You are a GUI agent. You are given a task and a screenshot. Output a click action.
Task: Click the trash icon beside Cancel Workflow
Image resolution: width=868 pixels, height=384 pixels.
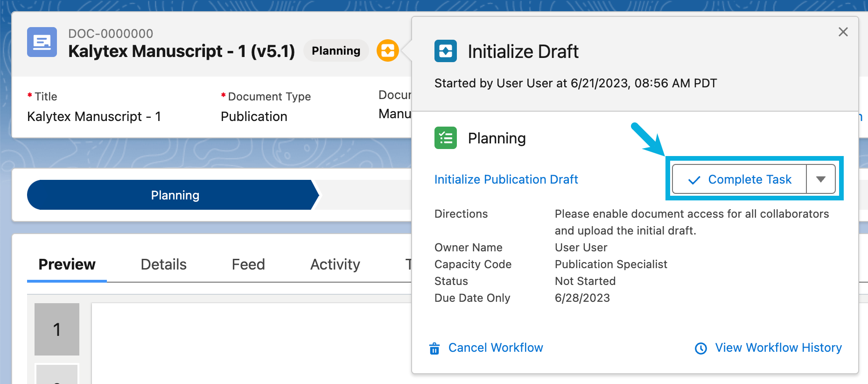434,348
